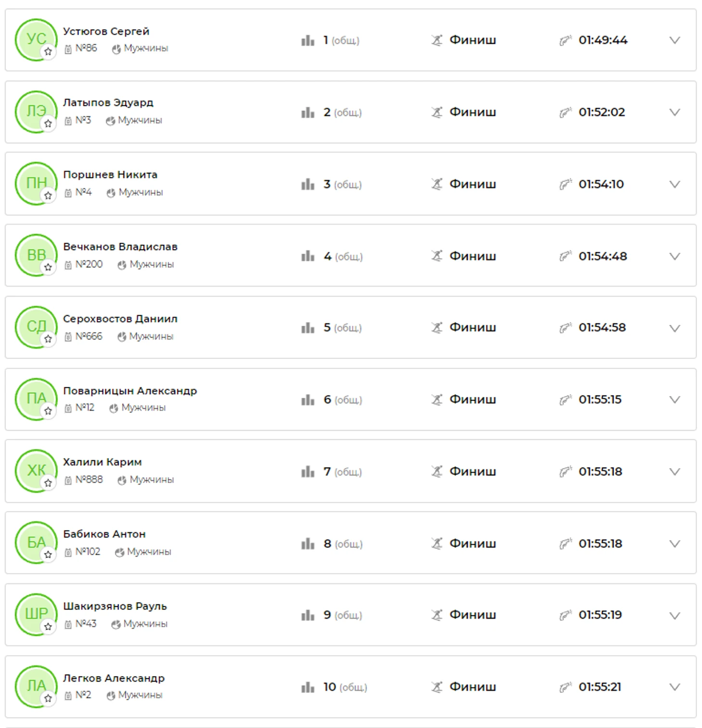Viewport: 702px width, 728px height.
Task: Click finish time 01:52:02
Action: (602, 112)
